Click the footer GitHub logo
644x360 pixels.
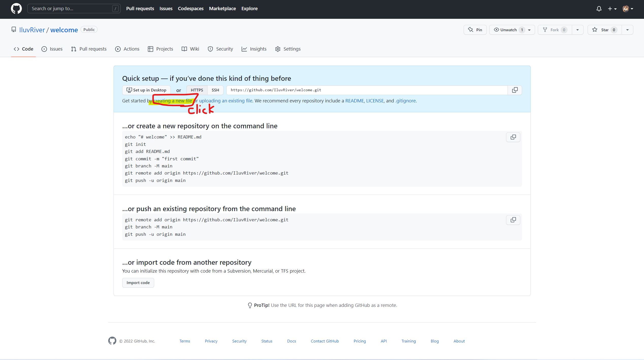click(112, 341)
